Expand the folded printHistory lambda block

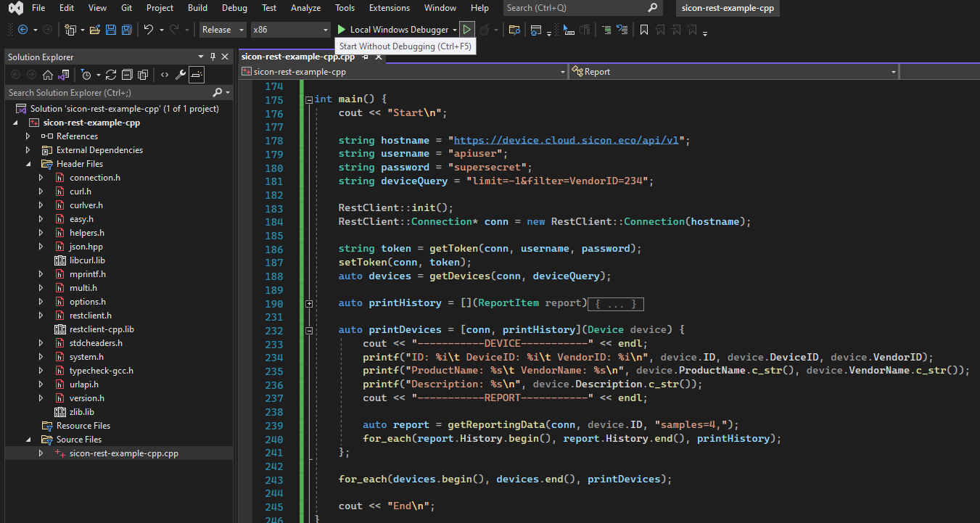309,303
